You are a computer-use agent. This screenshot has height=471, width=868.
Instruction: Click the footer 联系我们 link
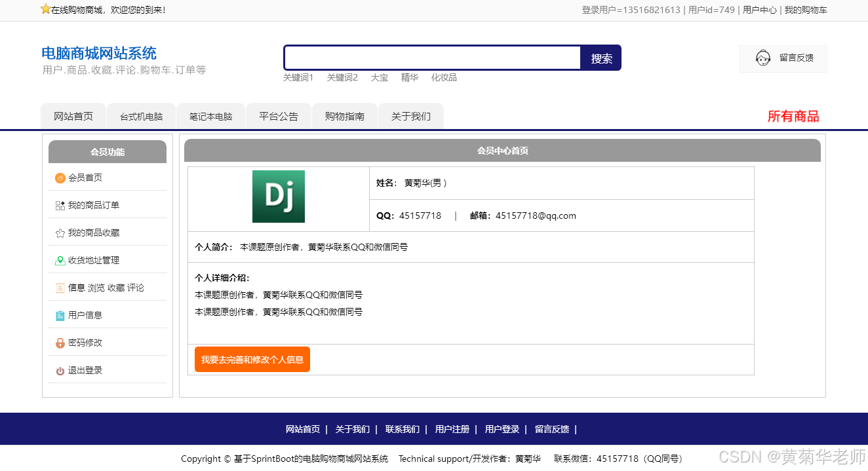coord(403,430)
